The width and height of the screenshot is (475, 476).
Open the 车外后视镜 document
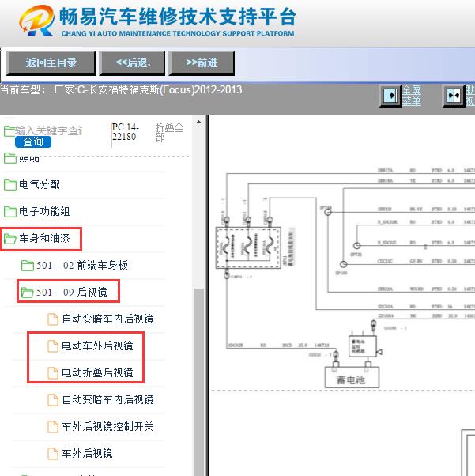pos(87,453)
